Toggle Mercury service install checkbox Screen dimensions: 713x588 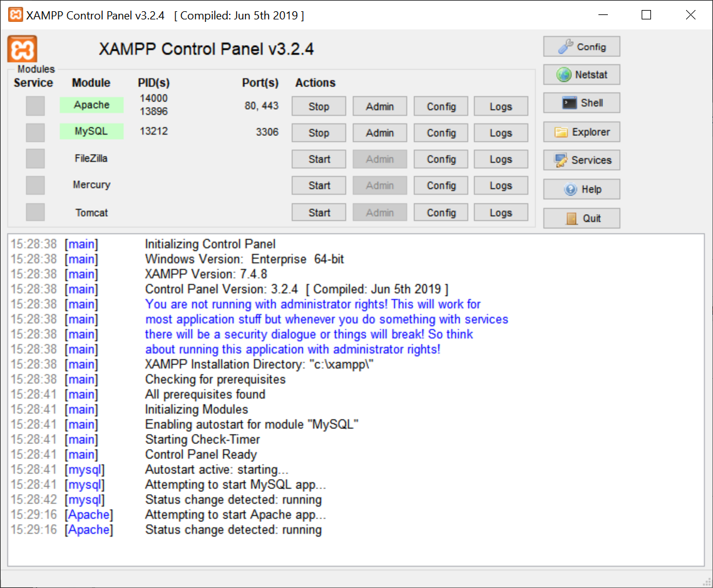(x=35, y=185)
